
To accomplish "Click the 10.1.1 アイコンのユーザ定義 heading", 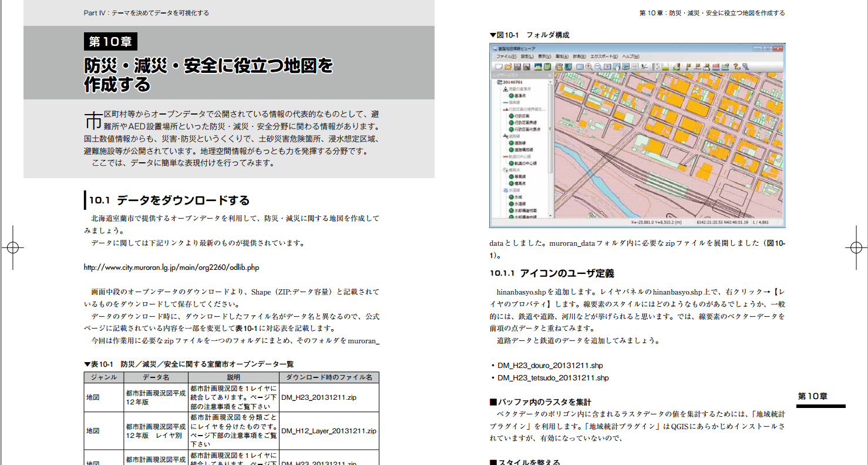I will [x=552, y=273].
